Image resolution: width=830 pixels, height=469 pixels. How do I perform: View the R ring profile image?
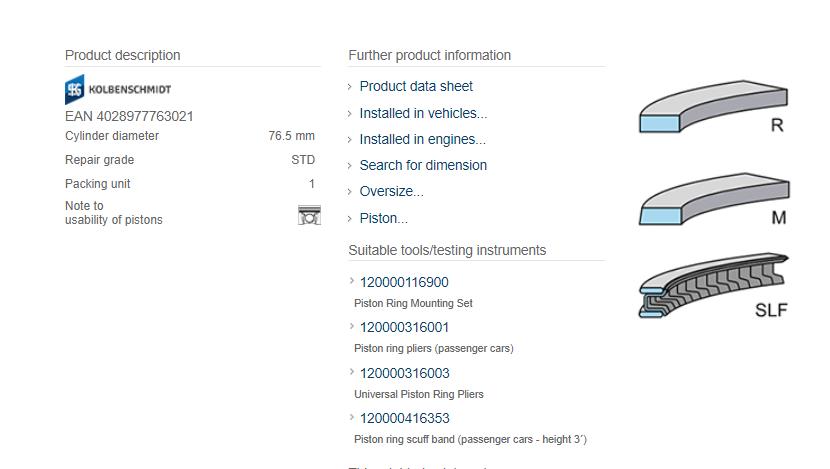point(713,106)
